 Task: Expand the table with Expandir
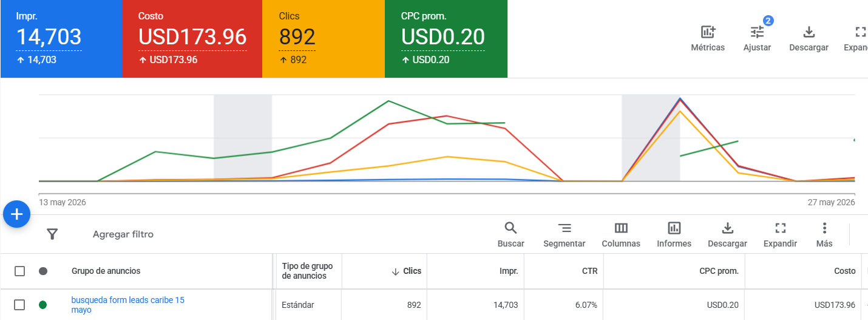[780, 234]
